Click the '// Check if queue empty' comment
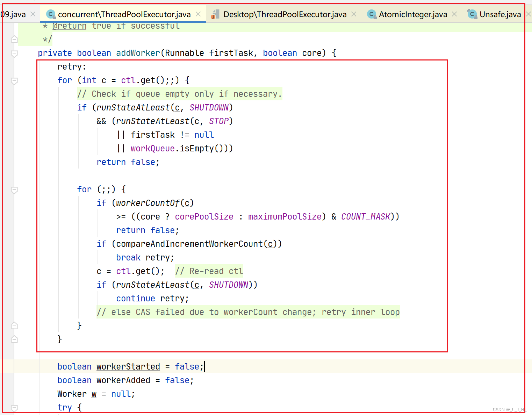 179,94
